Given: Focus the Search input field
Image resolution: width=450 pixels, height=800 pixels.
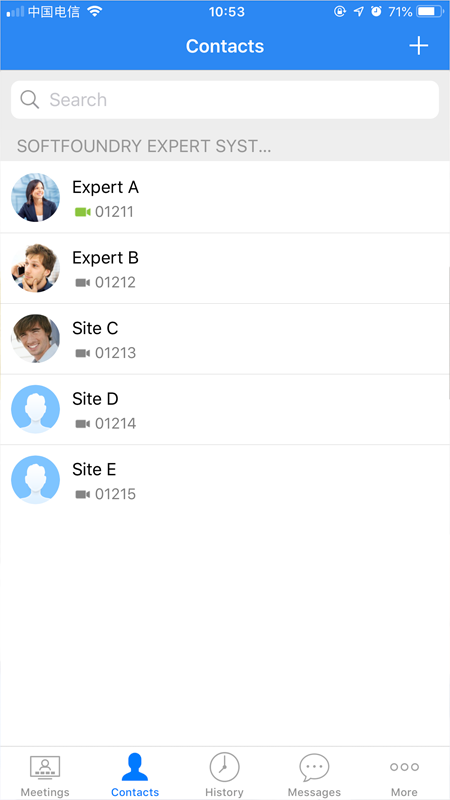Looking at the screenshot, I should (225, 99).
